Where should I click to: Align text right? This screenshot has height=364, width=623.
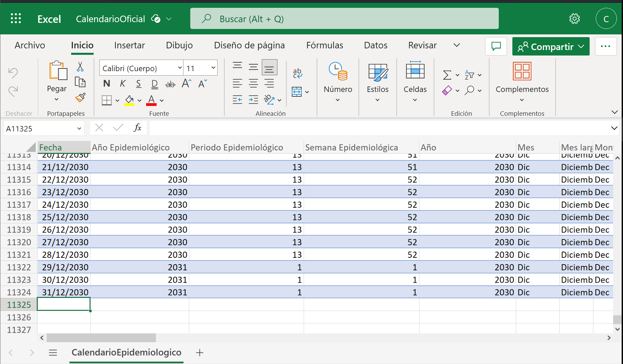(x=269, y=83)
